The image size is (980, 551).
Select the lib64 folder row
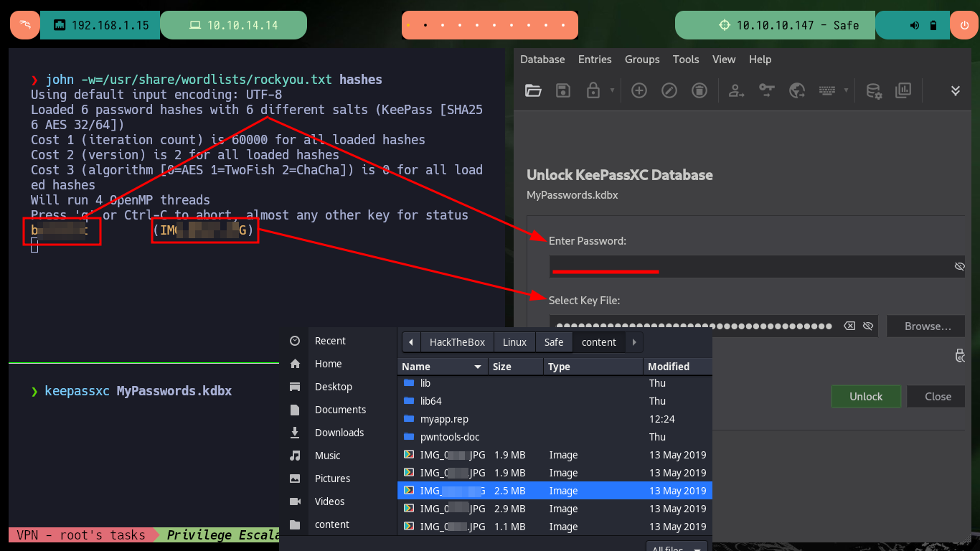click(555, 401)
